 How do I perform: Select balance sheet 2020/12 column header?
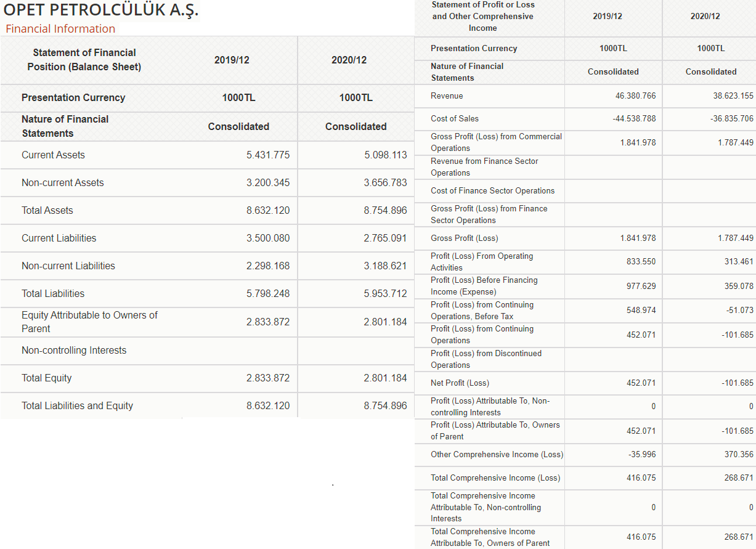(x=349, y=60)
